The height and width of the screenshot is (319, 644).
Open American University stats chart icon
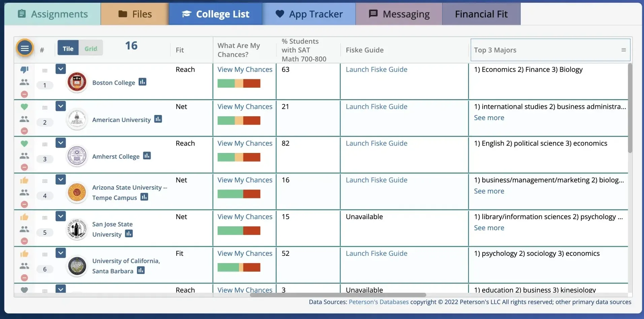[x=158, y=119]
